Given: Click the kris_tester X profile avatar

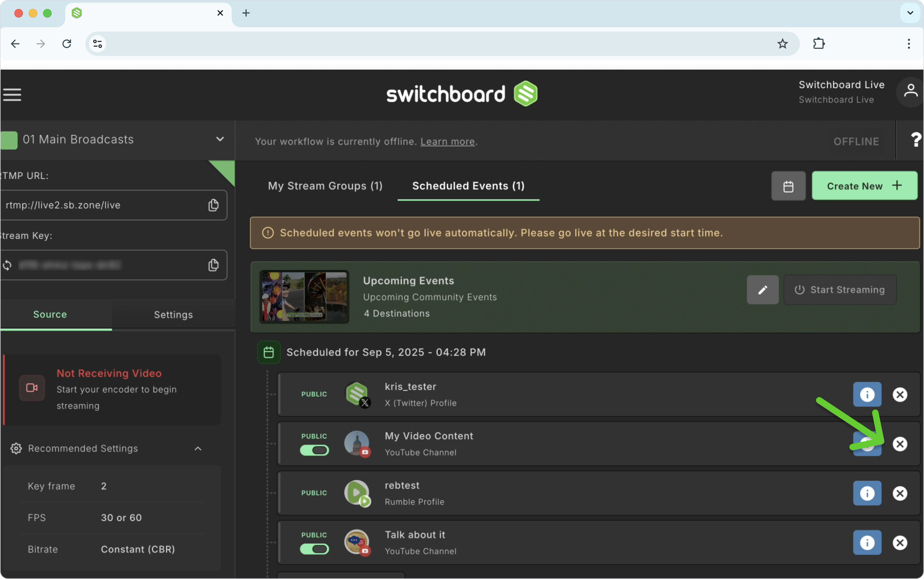Looking at the screenshot, I should [358, 394].
